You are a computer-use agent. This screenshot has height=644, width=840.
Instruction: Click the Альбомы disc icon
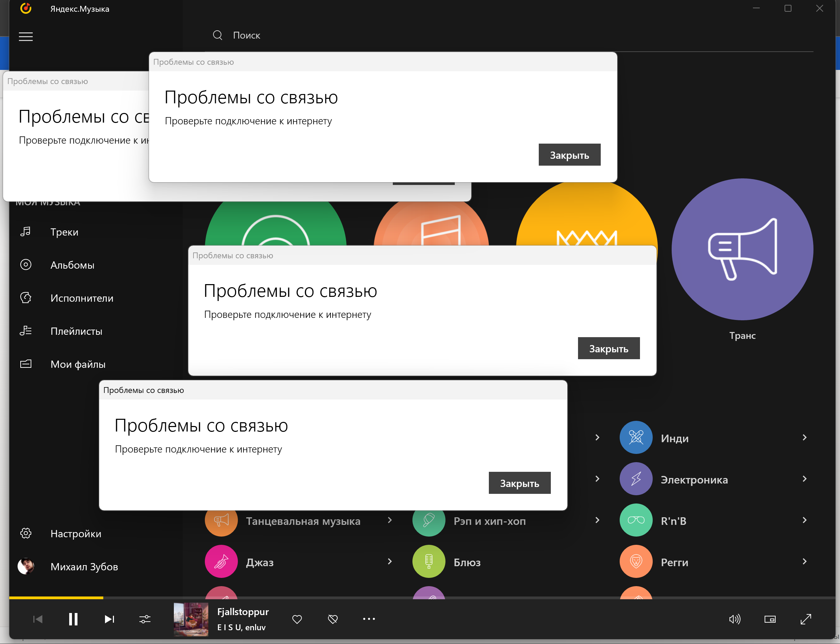click(26, 264)
